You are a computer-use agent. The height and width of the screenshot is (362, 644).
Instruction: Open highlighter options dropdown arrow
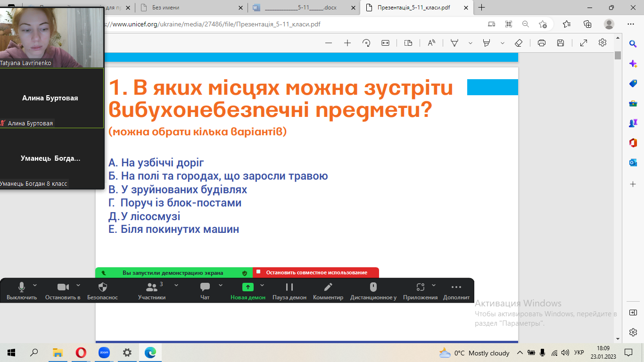coord(503,43)
